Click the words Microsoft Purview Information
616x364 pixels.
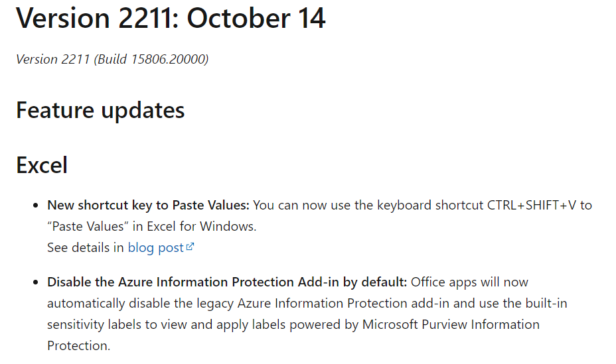pos(451,324)
